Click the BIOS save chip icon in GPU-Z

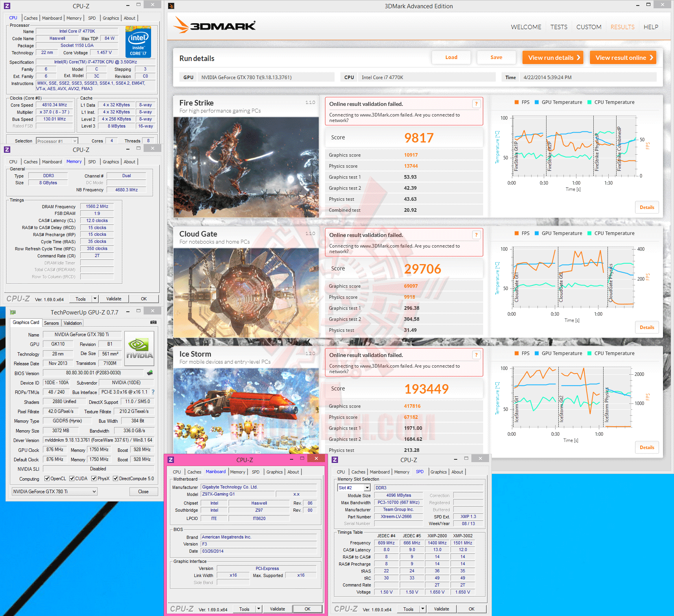point(150,372)
